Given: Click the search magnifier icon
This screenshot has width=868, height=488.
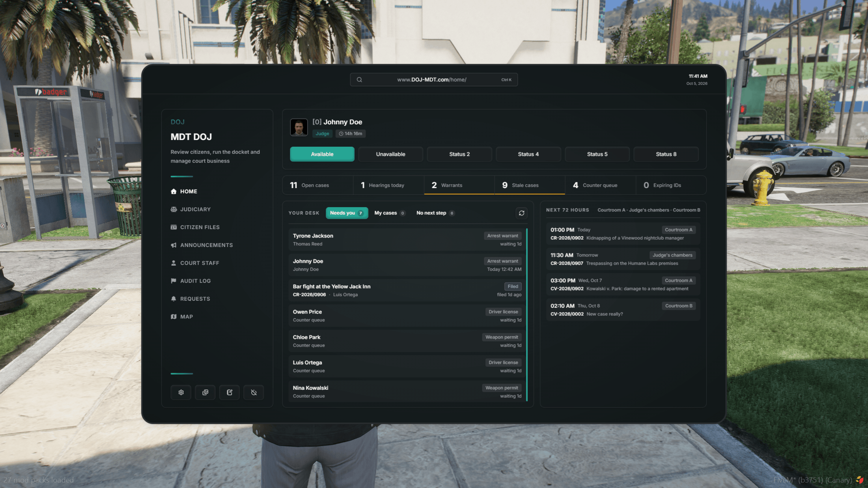Looking at the screenshot, I should click(x=359, y=80).
